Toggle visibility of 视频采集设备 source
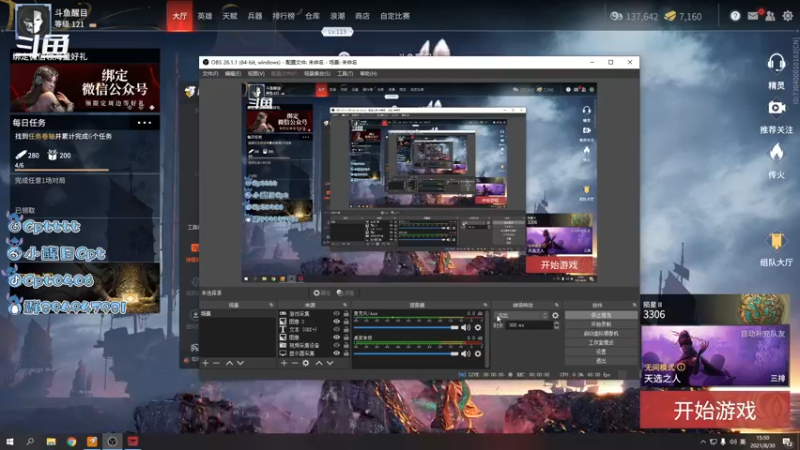This screenshot has width=800, height=450. [x=336, y=345]
